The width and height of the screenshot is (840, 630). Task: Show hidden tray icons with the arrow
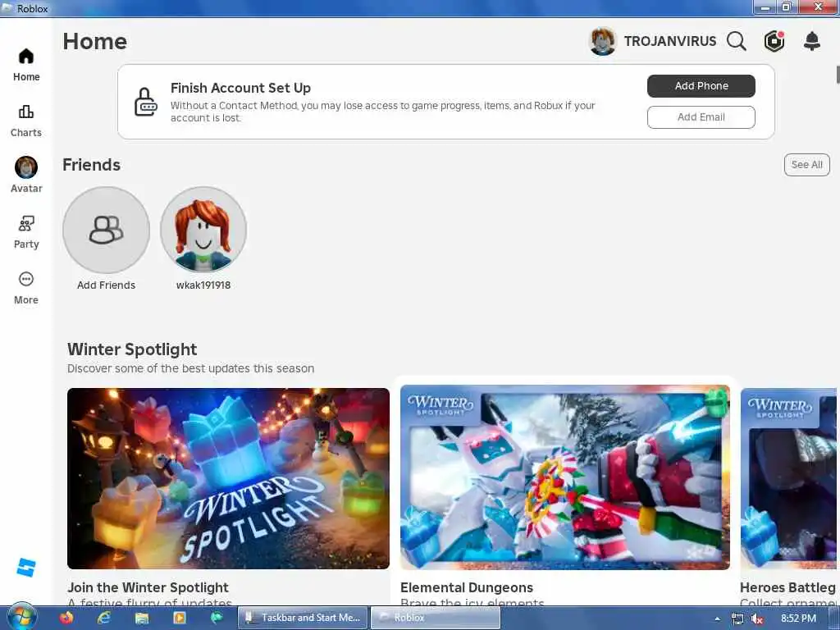click(717, 619)
